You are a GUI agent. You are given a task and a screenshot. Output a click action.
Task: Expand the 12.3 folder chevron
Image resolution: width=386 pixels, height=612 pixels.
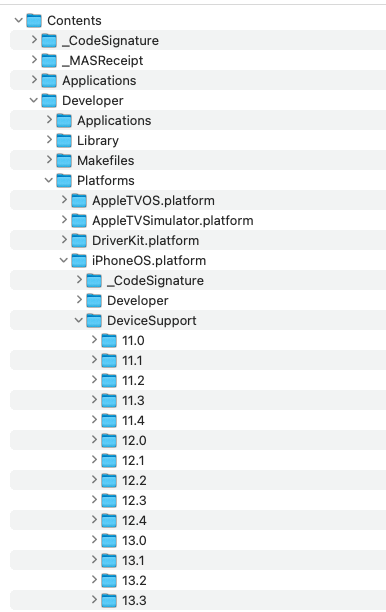point(94,500)
